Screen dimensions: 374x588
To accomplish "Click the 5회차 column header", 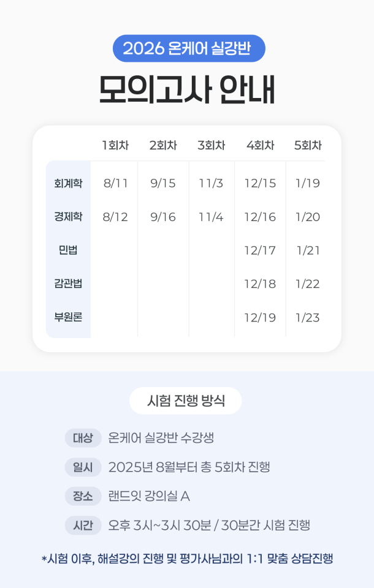I will point(308,145).
